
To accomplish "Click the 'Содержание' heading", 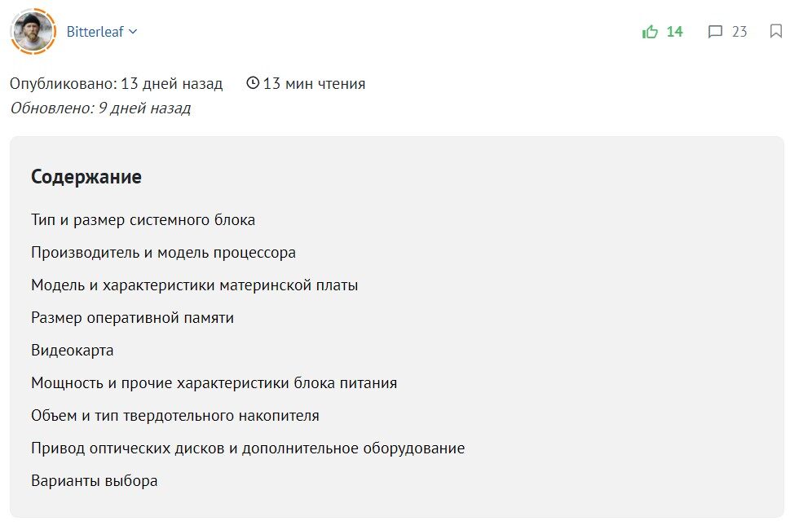I will point(86,177).
